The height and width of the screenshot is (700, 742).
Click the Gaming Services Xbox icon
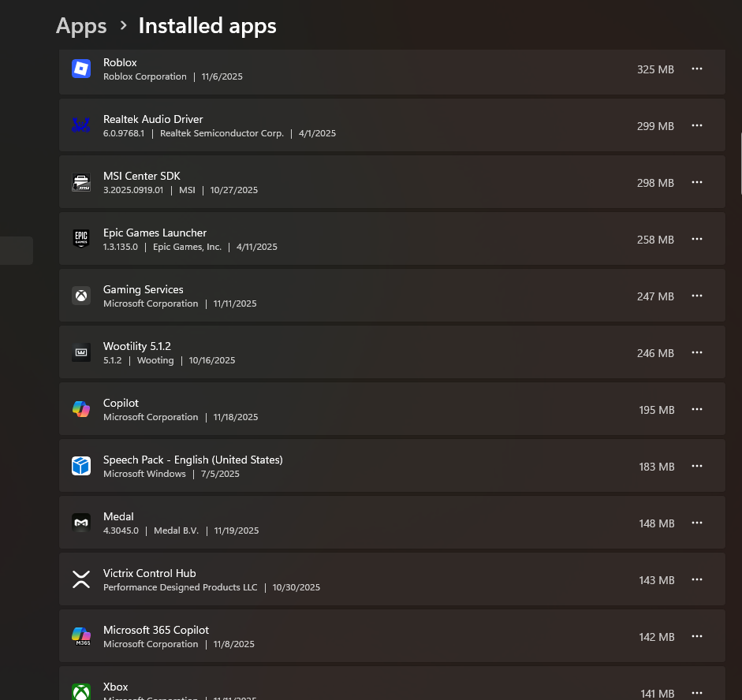81,296
